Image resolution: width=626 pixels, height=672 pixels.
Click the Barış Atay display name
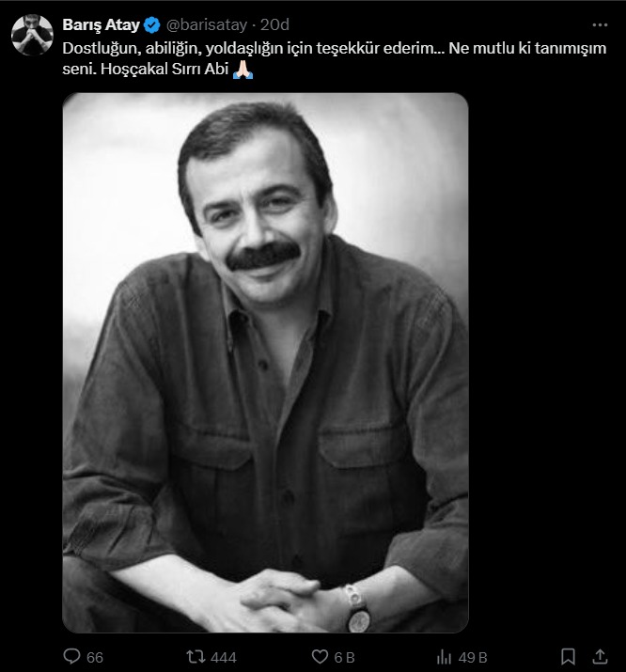tap(102, 24)
